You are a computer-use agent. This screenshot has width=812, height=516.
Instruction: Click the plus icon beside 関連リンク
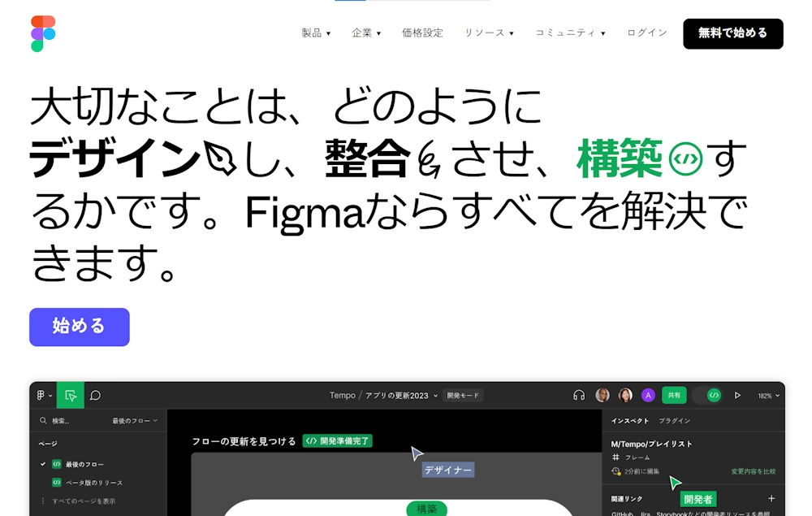click(771, 498)
